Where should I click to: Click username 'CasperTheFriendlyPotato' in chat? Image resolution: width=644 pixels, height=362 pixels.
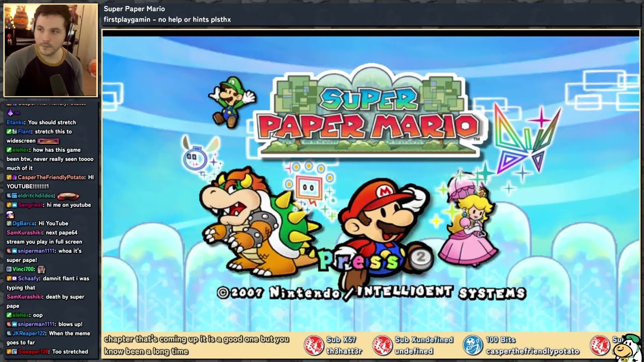52,177
